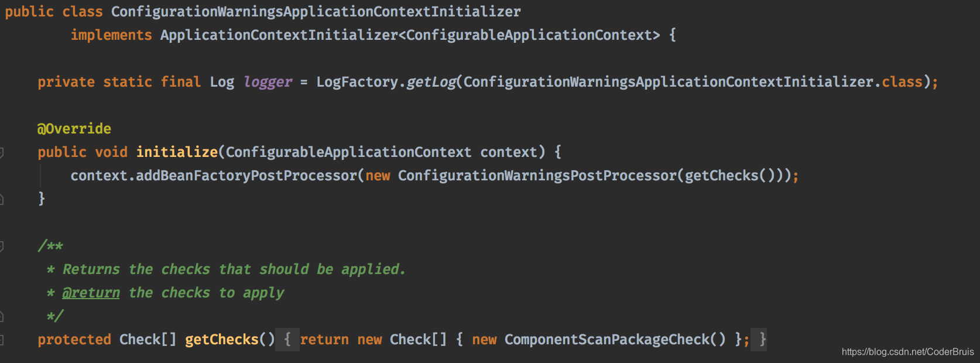This screenshot has height=363, width=980.
Task: Click the initialize method name
Action: pos(177,152)
